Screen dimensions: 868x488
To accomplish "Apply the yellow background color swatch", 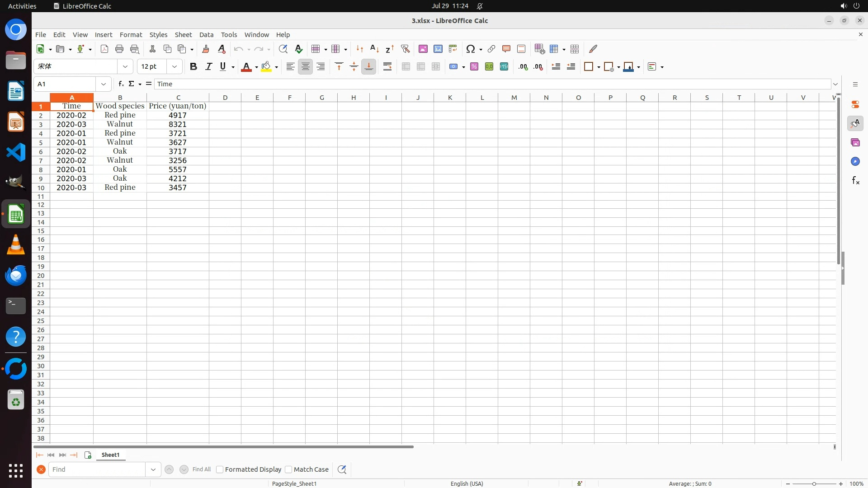I will pos(266,67).
